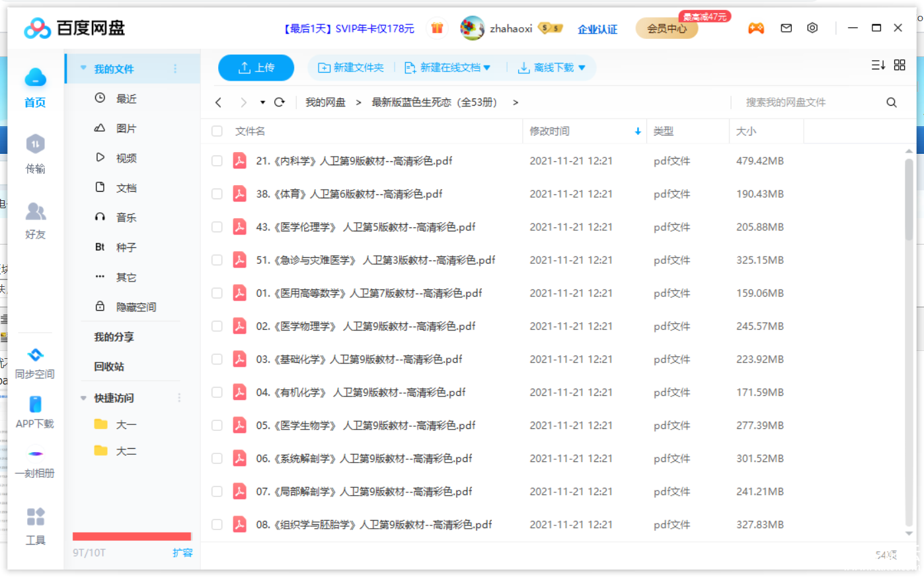This screenshot has width=924, height=577.
Task: Click the scrollbar down arrow
Action: click(909, 533)
